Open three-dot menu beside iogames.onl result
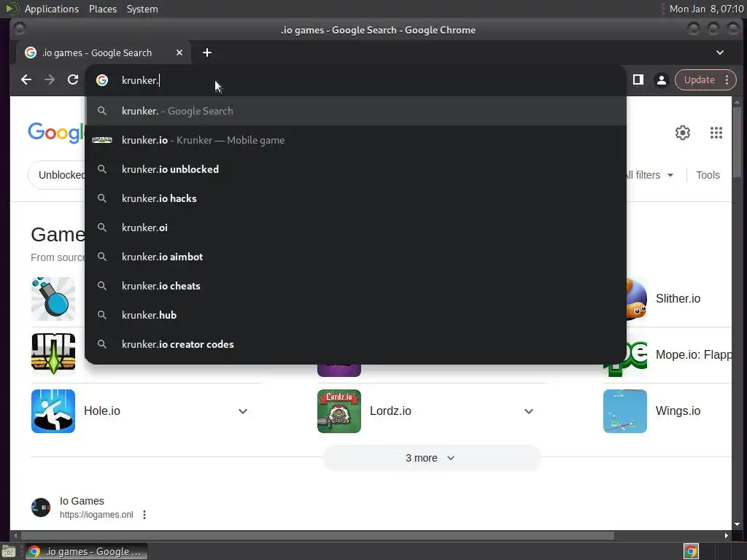Image resolution: width=747 pixels, height=560 pixels. (144, 515)
